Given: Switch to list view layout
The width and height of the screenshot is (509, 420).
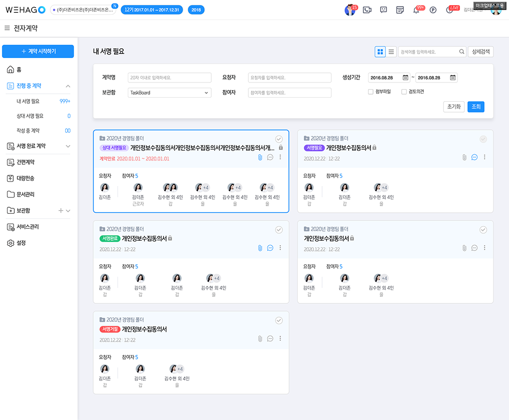Looking at the screenshot, I should tap(391, 51).
